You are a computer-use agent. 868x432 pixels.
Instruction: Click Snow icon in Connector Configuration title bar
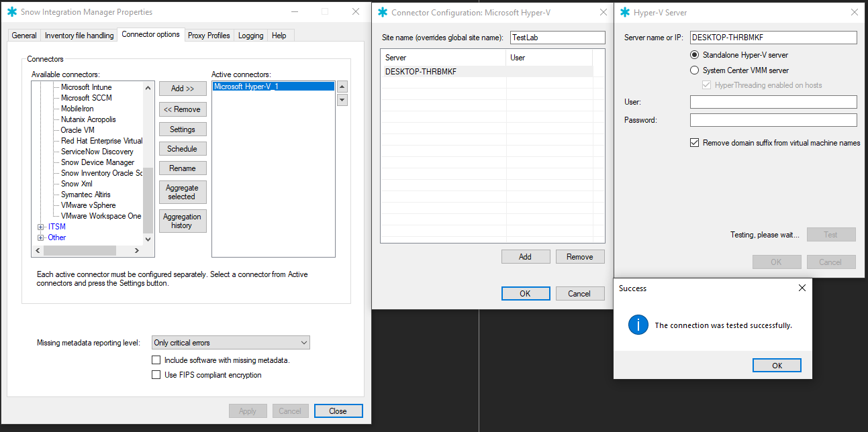pyautogui.click(x=383, y=12)
